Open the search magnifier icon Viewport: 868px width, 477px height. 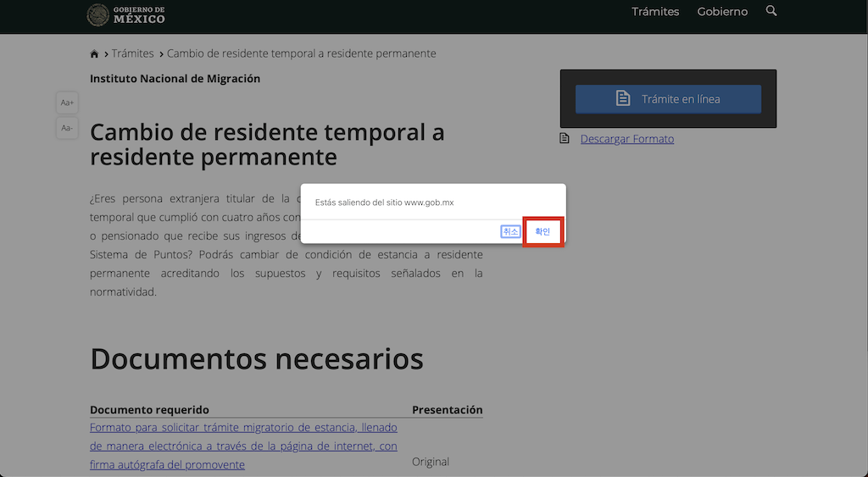(x=771, y=10)
